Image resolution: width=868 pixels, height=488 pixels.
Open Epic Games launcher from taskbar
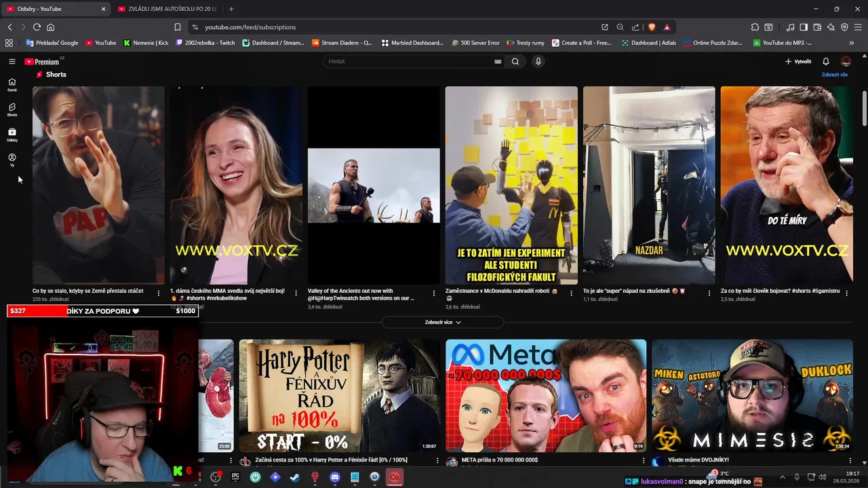(235, 477)
